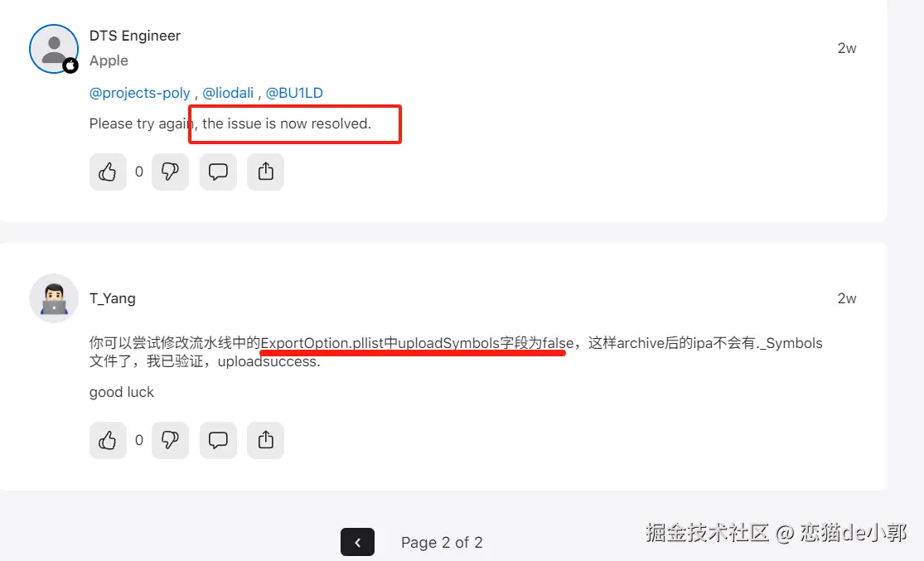
Task: Downvote the DTS Engineer reply
Action: click(x=171, y=172)
